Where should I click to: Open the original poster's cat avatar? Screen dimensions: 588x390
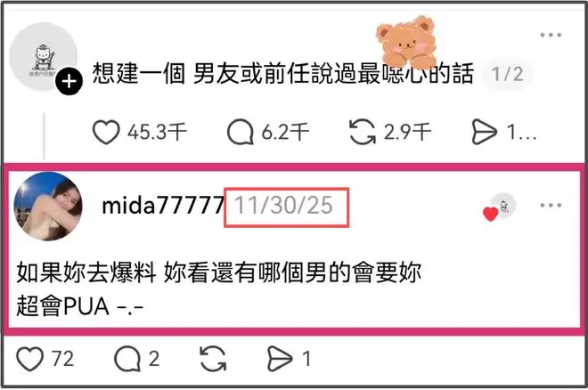tap(43, 56)
